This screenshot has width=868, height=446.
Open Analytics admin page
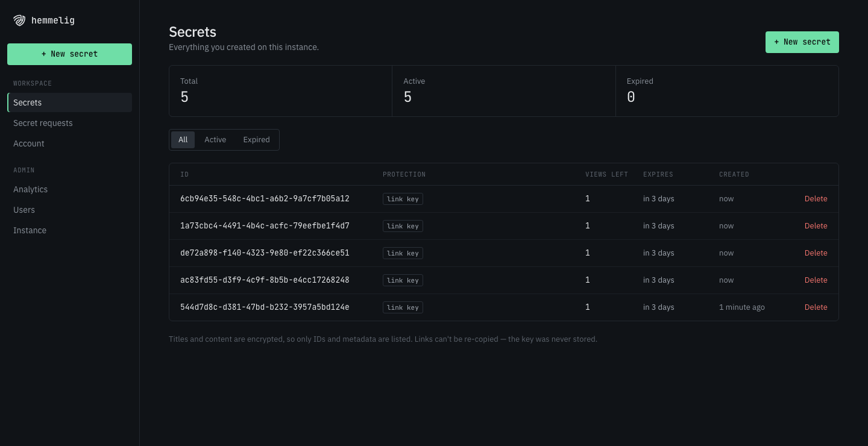coord(69,189)
